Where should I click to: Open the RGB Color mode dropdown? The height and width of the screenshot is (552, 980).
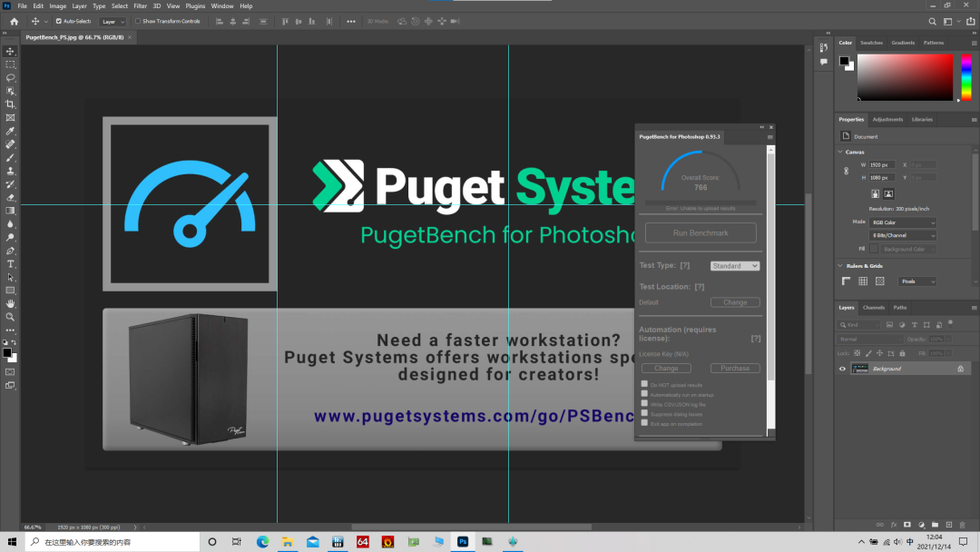[x=903, y=222]
